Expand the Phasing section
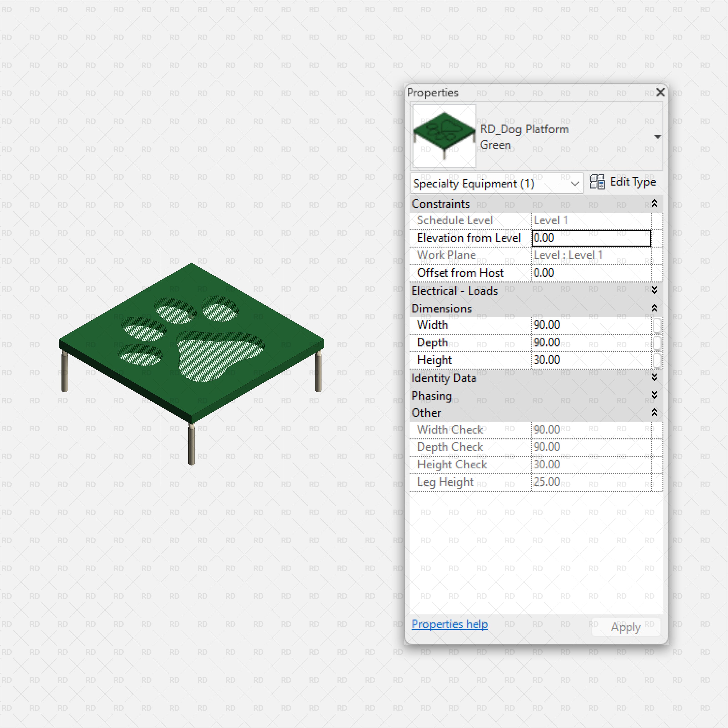This screenshot has width=728, height=728. click(x=655, y=395)
